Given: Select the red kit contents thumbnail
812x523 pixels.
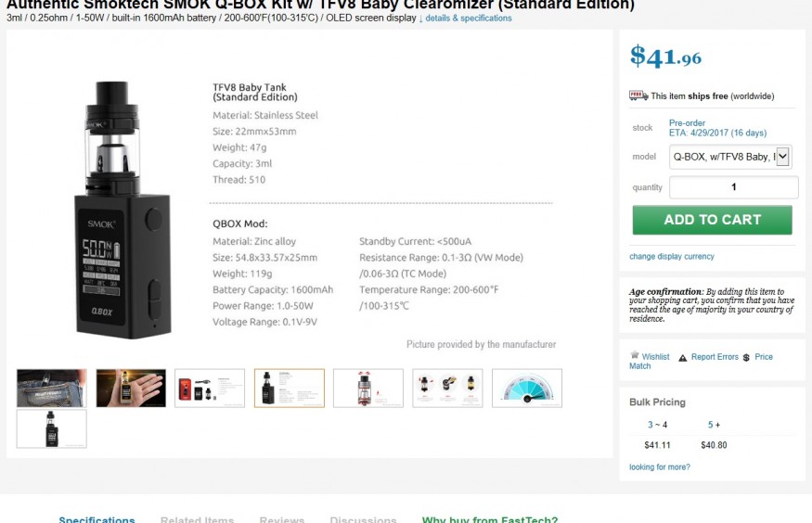Looking at the screenshot, I should [210, 388].
